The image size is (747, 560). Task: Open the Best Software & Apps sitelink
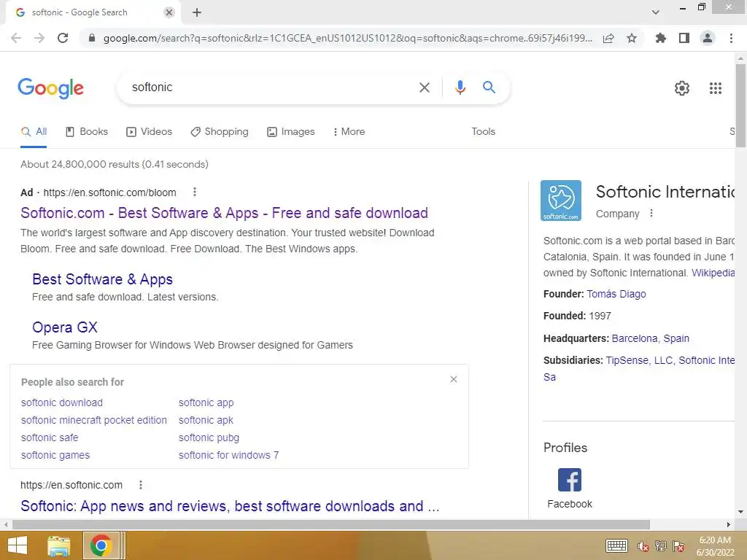point(102,279)
